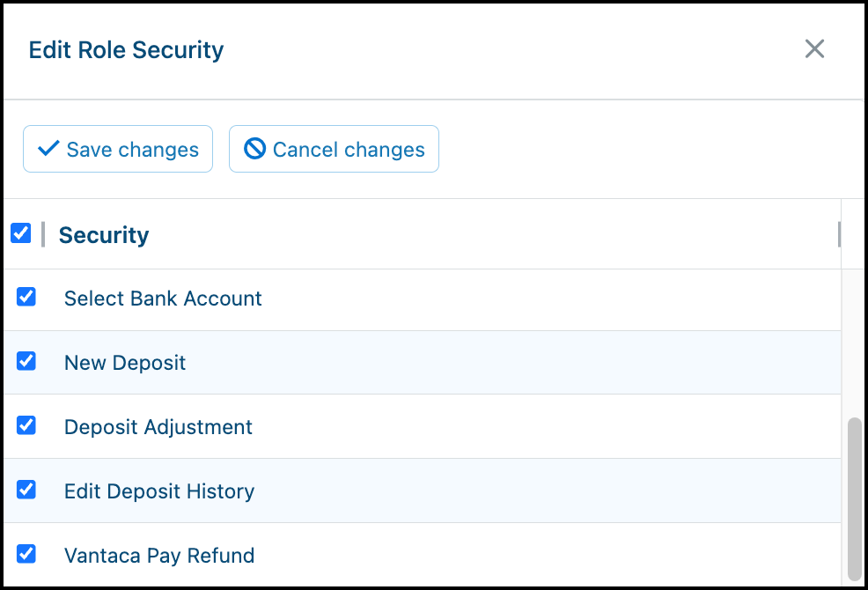Toggle the select-all checkbox beside Security header
Viewport: 868px width, 590px height.
(x=21, y=233)
